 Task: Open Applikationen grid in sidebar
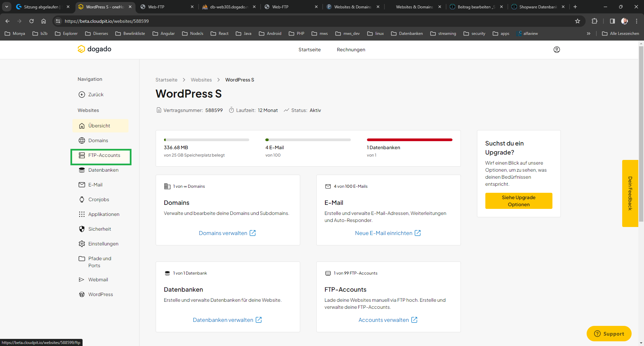coord(104,214)
